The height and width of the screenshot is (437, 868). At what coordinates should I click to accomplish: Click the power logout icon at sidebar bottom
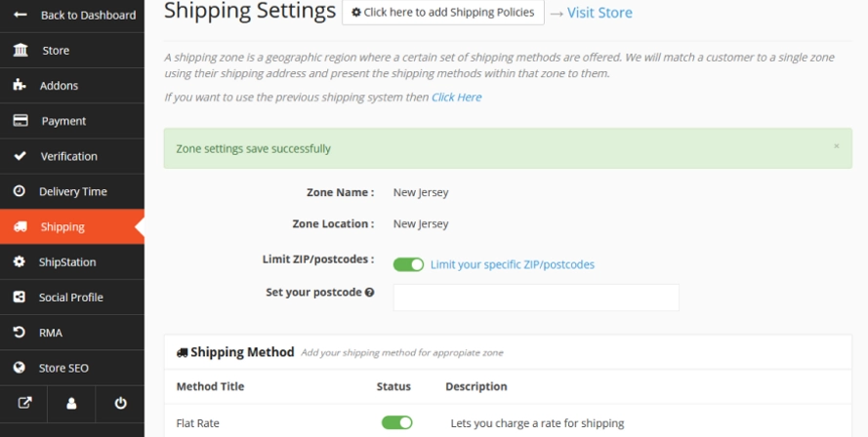click(120, 403)
